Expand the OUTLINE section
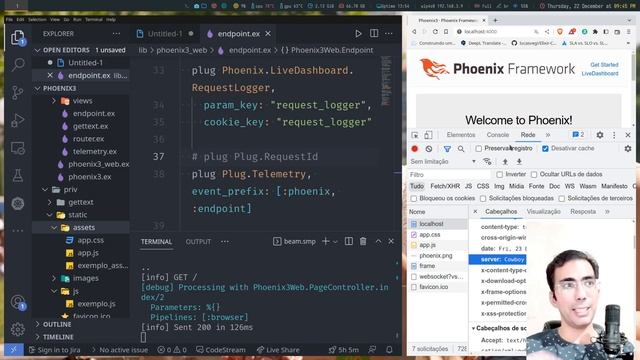 click(x=38, y=324)
